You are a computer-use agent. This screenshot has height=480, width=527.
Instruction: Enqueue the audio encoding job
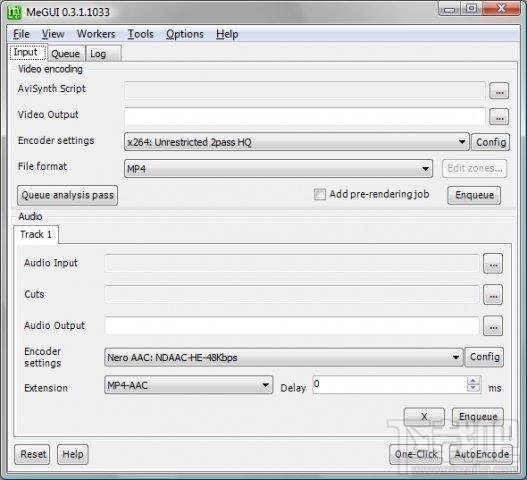(478, 417)
